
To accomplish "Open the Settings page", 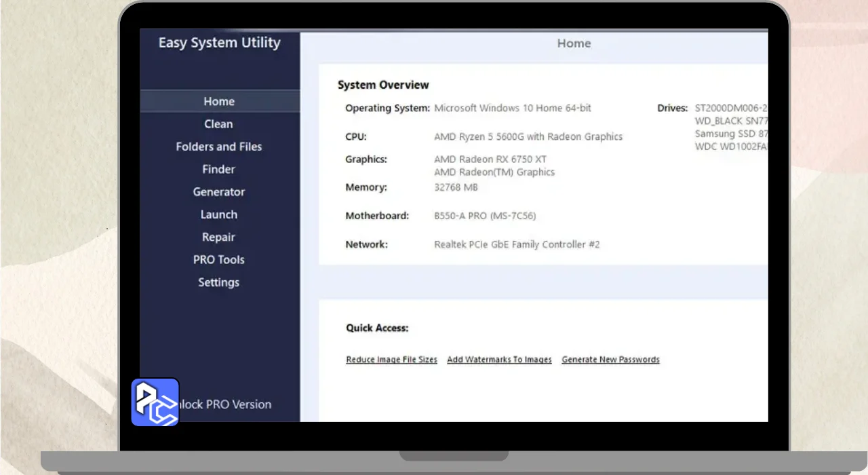I will (x=218, y=282).
